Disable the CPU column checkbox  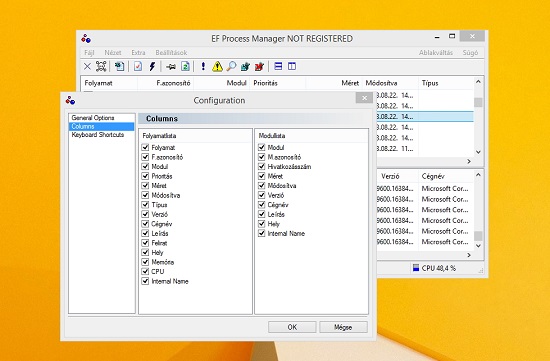click(x=145, y=271)
